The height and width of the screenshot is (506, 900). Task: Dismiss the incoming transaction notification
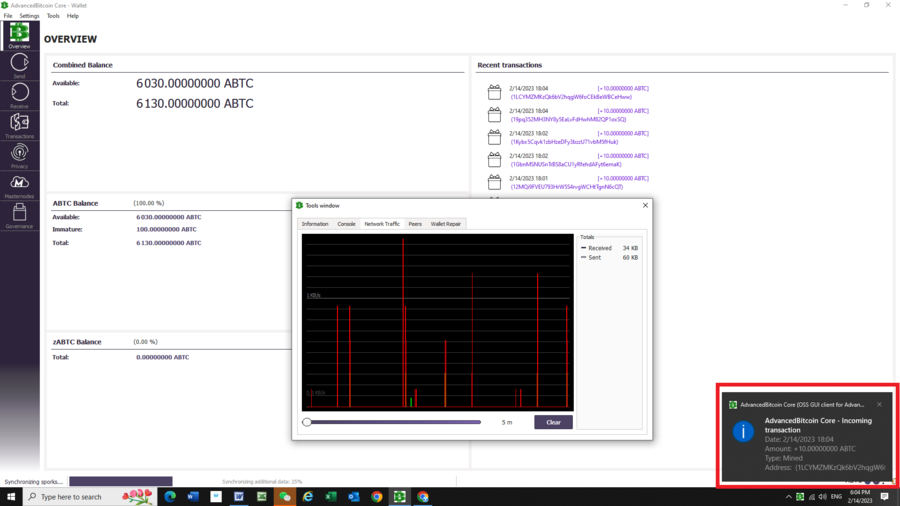[x=879, y=405]
